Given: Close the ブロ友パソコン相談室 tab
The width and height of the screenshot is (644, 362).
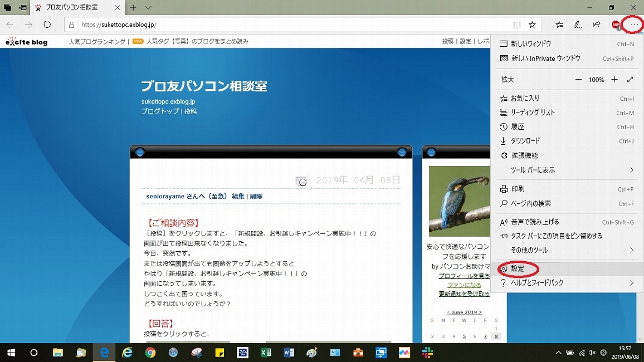Looking at the screenshot, I should 118,7.
